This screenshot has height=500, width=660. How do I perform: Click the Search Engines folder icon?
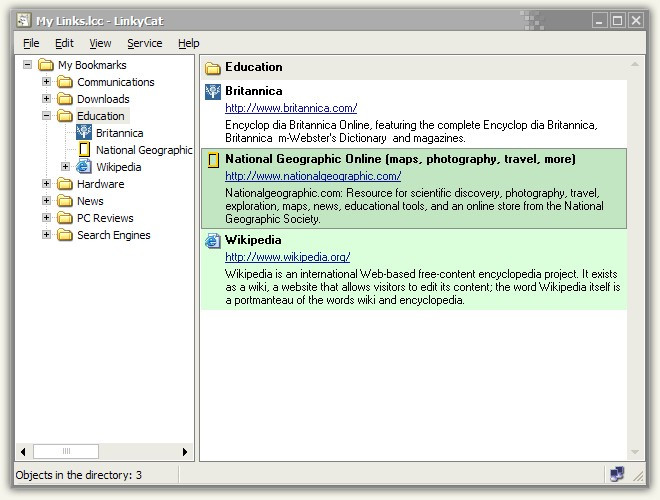pos(65,235)
